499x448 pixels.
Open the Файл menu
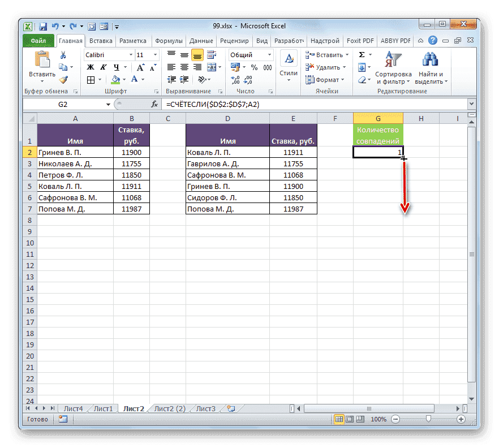click(x=38, y=40)
